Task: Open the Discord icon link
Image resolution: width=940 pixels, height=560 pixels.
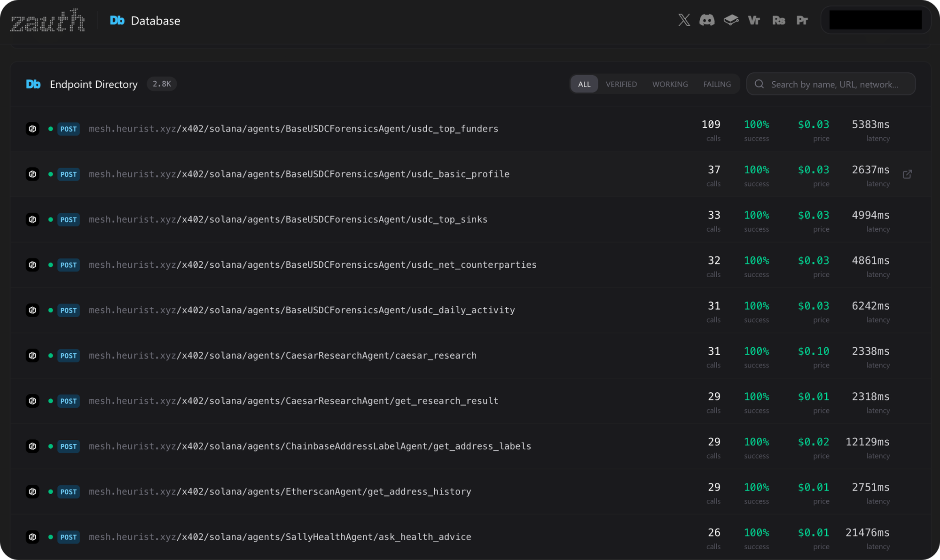Action: 707,20
